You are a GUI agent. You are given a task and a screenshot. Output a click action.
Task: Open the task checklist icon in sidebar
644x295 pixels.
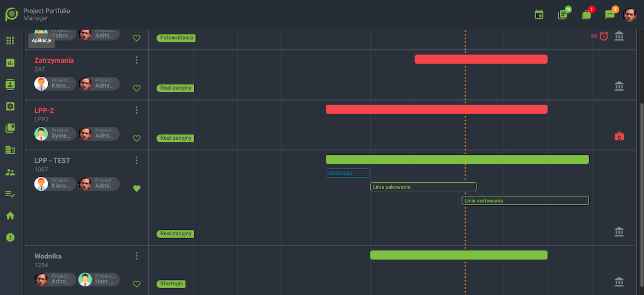pyautogui.click(x=10, y=194)
